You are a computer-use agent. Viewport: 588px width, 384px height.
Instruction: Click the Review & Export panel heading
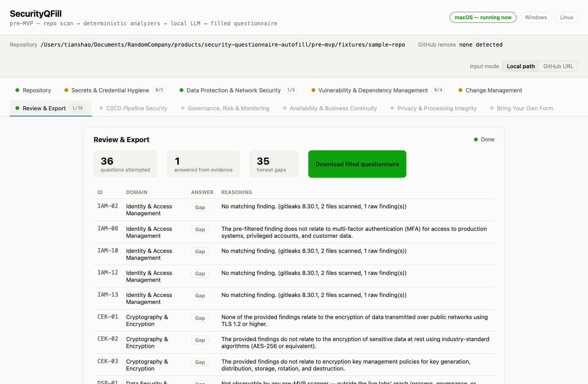[x=122, y=140]
